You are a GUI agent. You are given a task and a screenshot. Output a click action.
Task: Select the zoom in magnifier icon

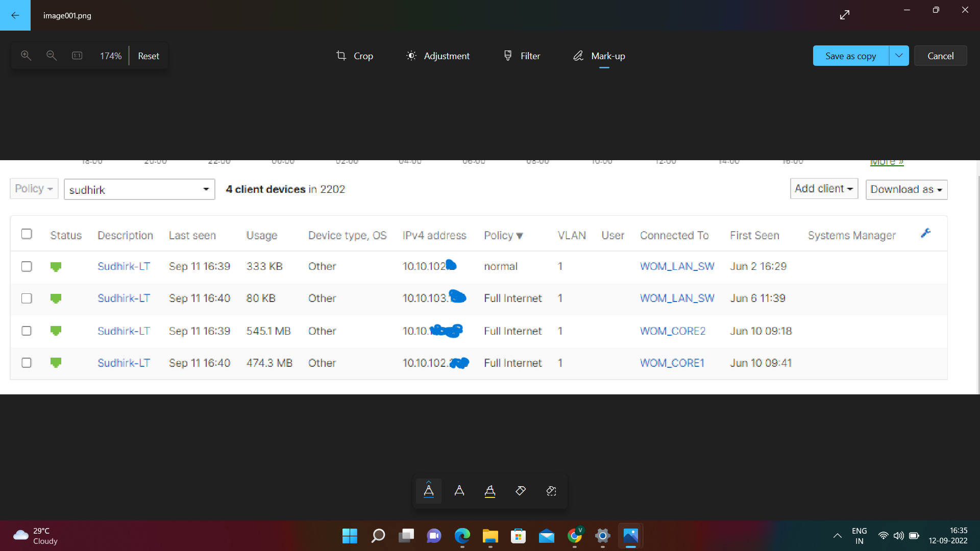pos(26,56)
